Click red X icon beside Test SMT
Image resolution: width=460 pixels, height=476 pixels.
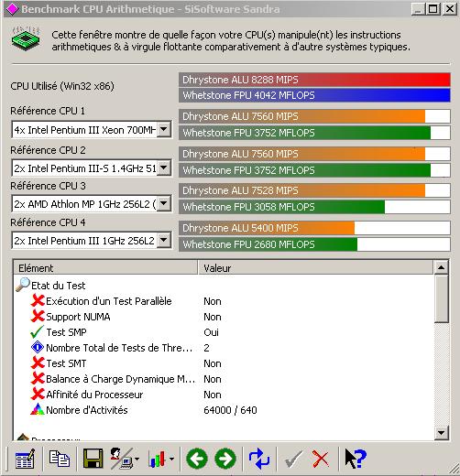[x=38, y=363]
